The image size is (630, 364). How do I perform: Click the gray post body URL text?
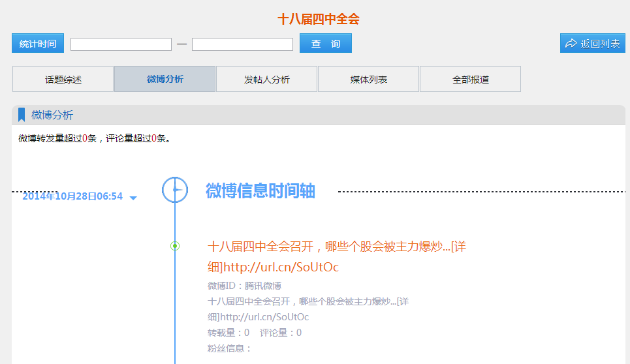tap(258, 317)
